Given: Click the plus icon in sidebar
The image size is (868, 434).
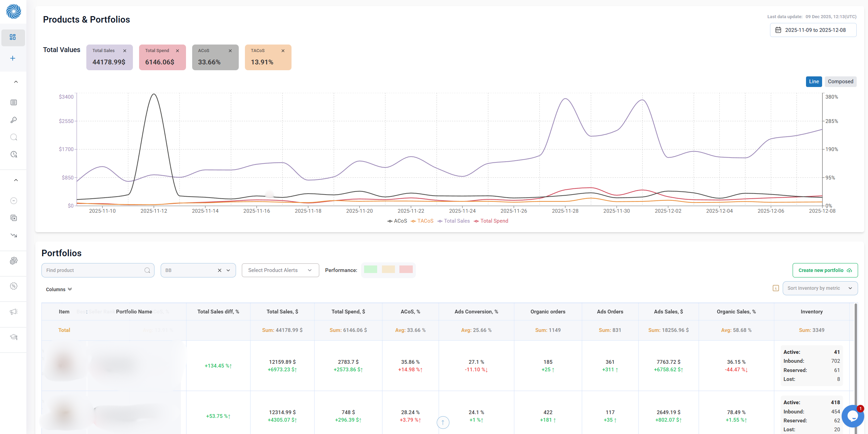Looking at the screenshot, I should coord(13,58).
